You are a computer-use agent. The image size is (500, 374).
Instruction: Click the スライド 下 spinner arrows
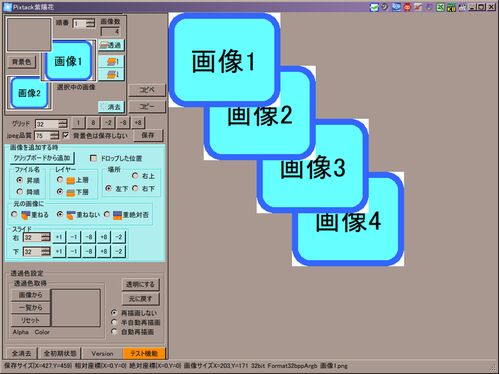click(x=46, y=252)
